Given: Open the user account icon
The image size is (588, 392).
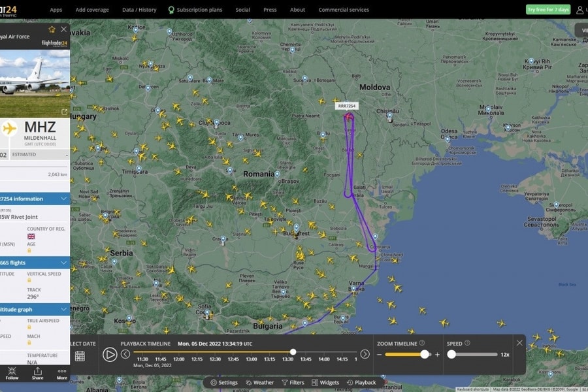Looking at the screenshot, I should pyautogui.click(x=580, y=10).
